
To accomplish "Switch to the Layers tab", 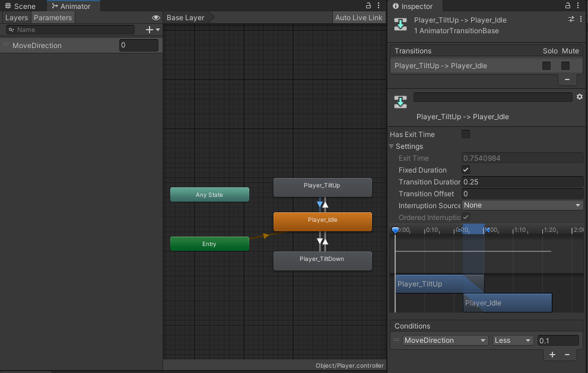I will (x=17, y=18).
